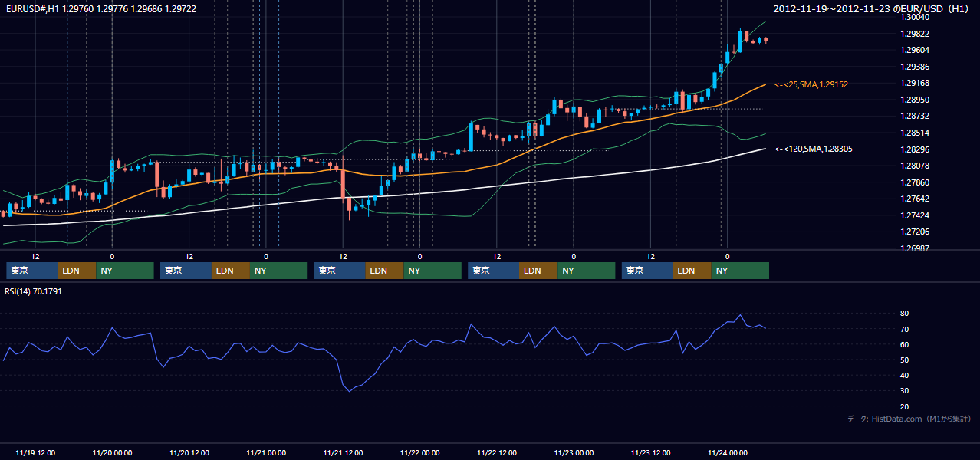This screenshot has height=460, width=980.
Task: Select the NY session block for 11/19
Action: tap(125, 271)
